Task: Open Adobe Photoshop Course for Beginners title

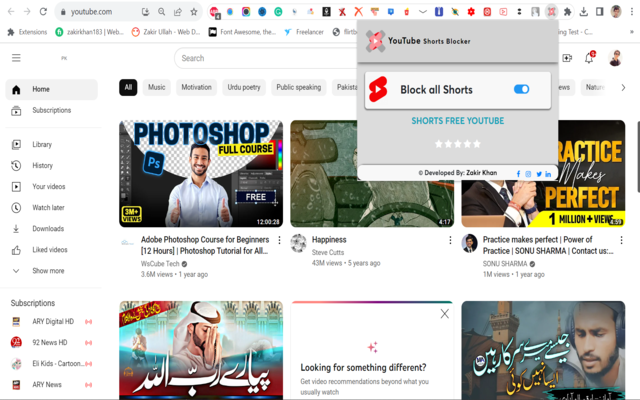Action: [205, 245]
